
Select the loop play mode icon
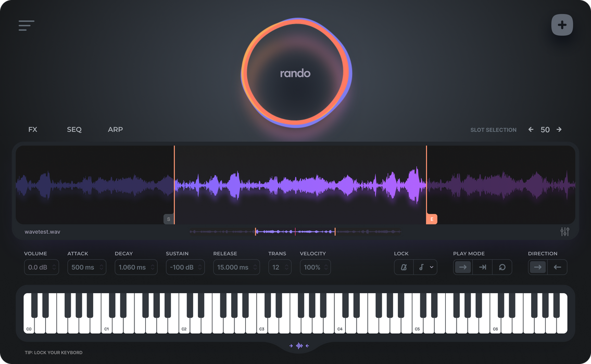point(502,267)
